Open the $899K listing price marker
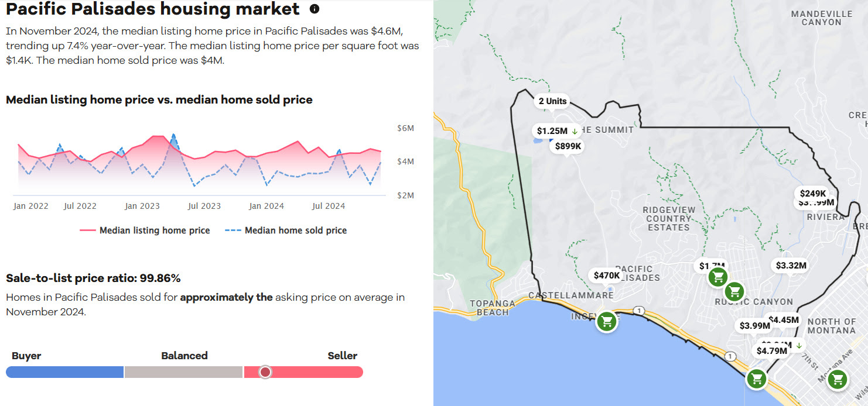868x406 pixels. pyautogui.click(x=568, y=146)
